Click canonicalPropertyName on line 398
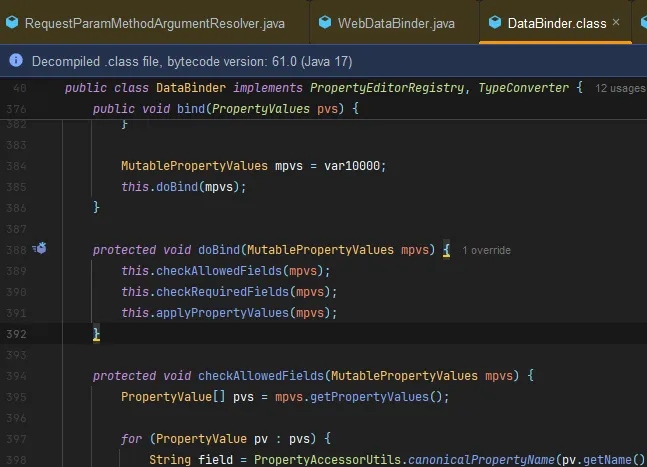Screen dimensions: 647x467 pos(481,460)
